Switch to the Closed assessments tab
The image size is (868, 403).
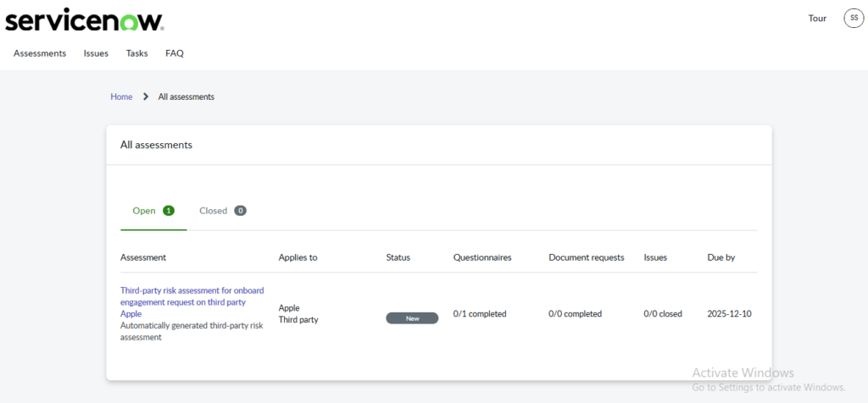214,211
